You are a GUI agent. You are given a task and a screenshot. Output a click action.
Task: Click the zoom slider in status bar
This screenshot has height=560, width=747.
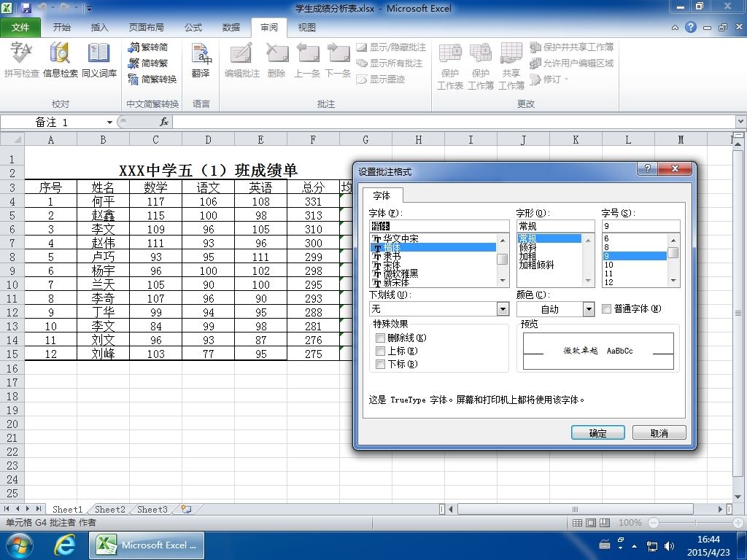click(697, 522)
